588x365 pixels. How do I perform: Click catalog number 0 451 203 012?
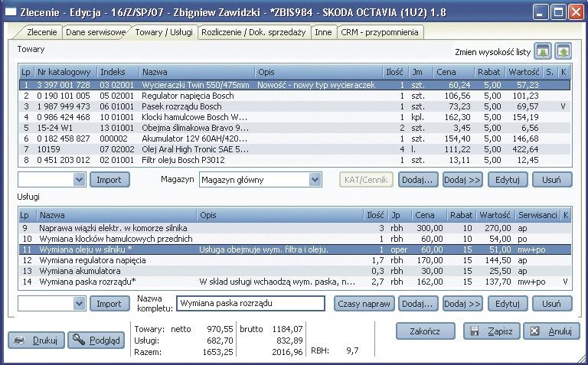tap(64, 160)
